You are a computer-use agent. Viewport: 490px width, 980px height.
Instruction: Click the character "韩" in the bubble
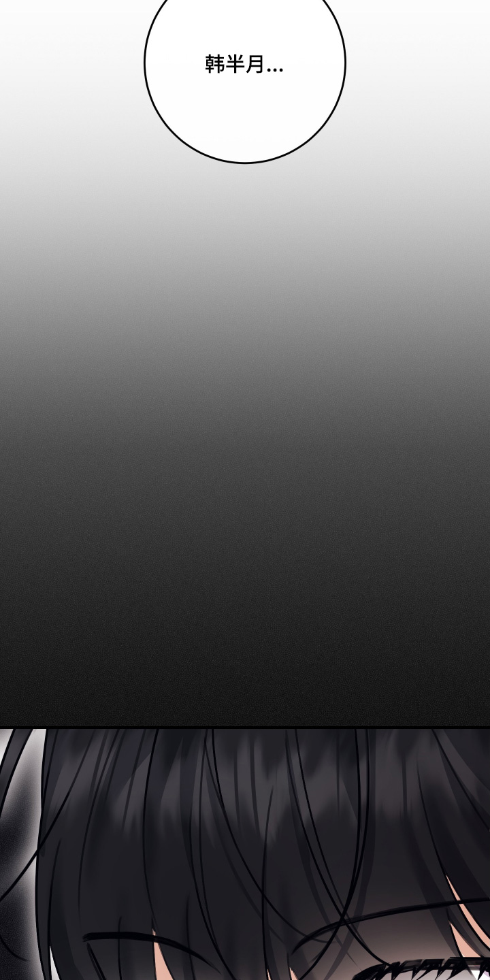click(214, 65)
